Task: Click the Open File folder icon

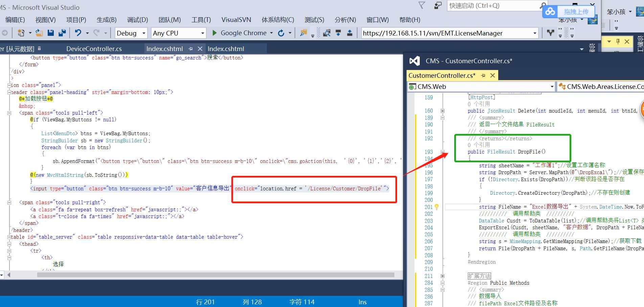Action: [x=39, y=33]
